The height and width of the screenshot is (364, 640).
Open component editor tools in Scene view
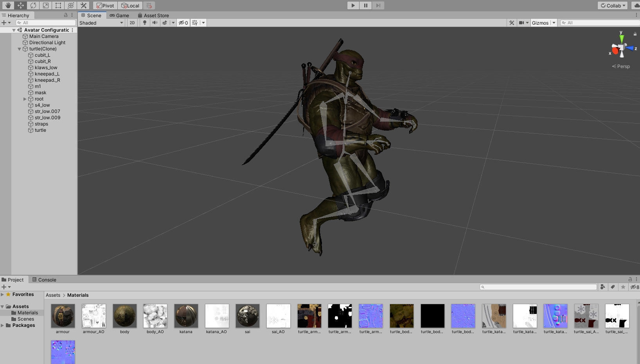tap(512, 23)
